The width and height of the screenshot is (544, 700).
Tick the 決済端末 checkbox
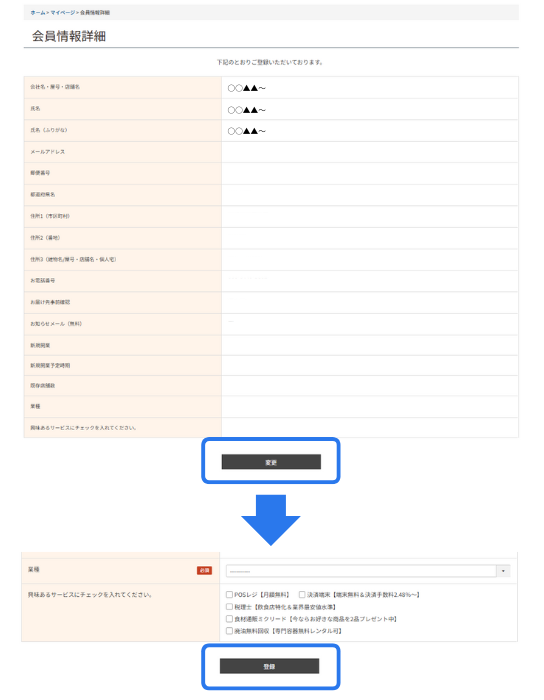[x=302, y=595]
